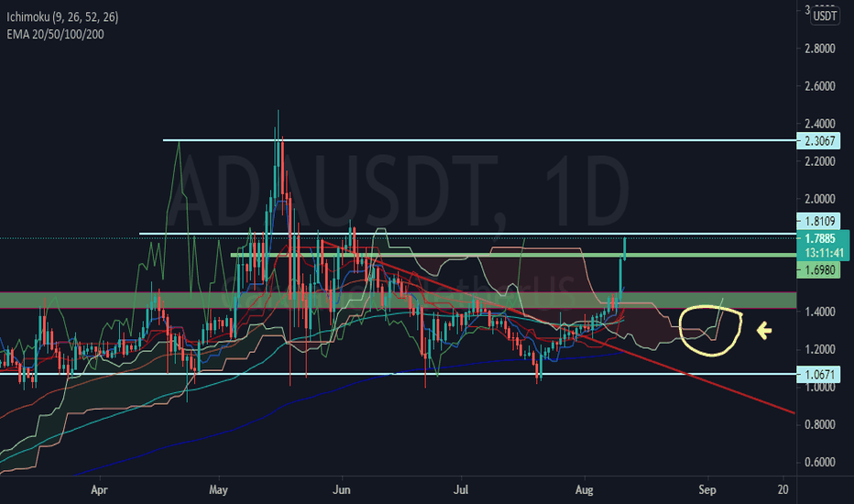Click the 1.8109 price level label
The width and height of the screenshot is (854, 504).
pyautogui.click(x=818, y=221)
